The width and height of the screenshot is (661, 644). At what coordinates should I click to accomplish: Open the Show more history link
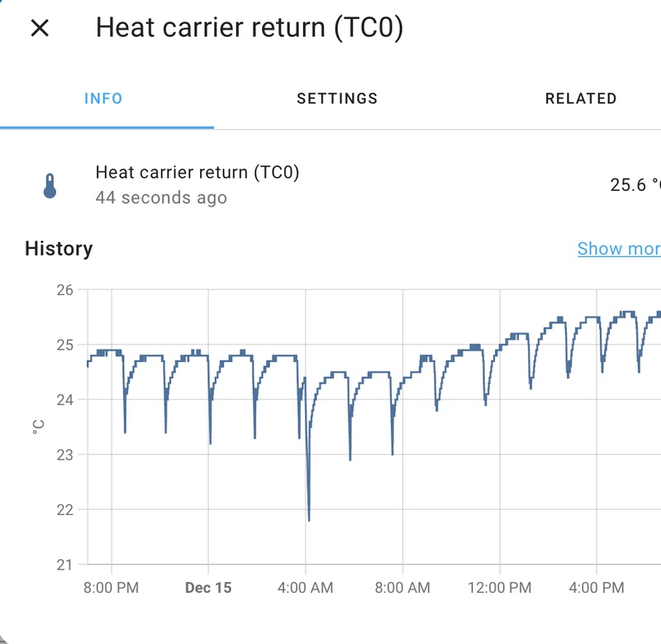pos(618,249)
